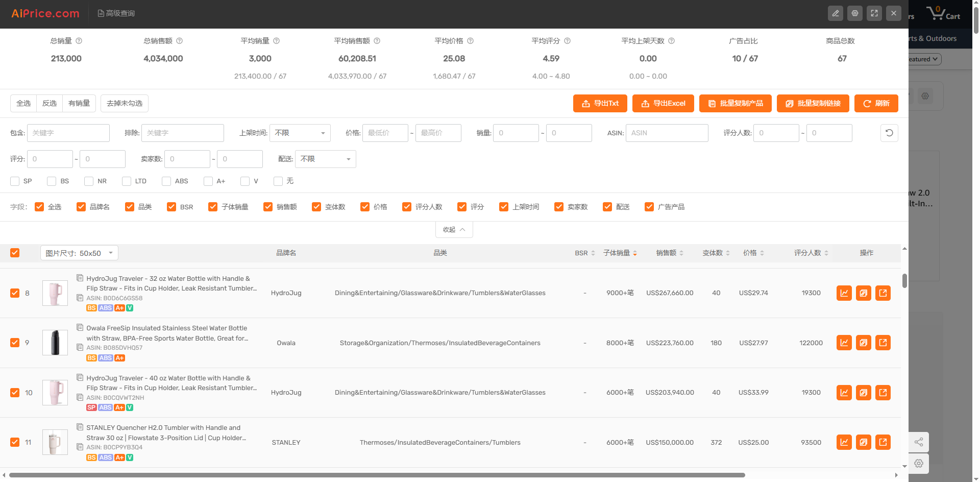980x482 pixels.
Task: Open external link for STANLEY Quencher row
Action: (x=883, y=442)
